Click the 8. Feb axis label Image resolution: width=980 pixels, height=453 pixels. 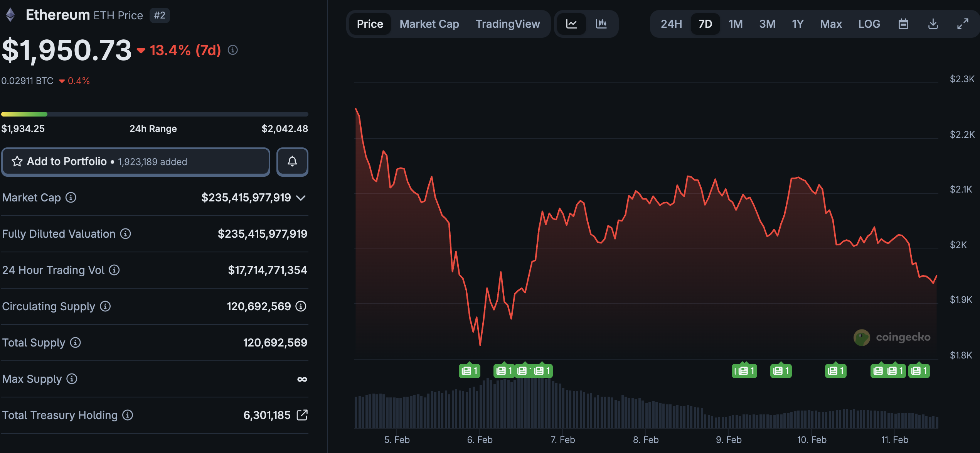(x=646, y=440)
